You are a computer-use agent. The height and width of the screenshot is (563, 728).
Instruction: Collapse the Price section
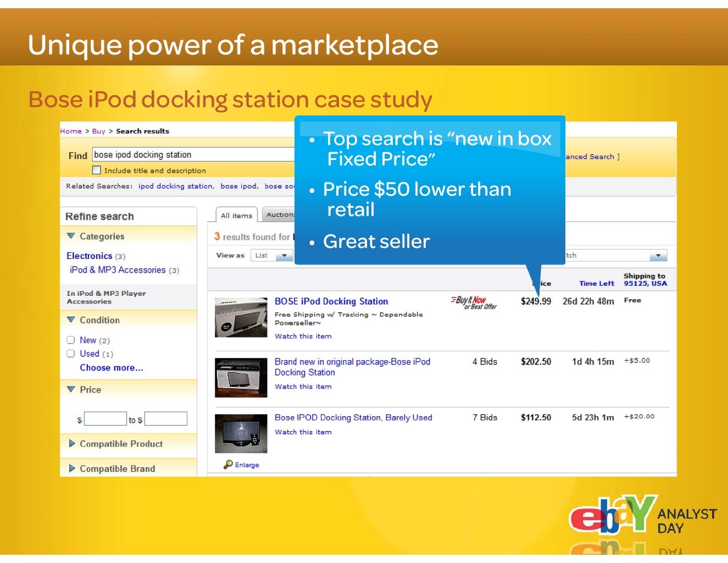71,389
